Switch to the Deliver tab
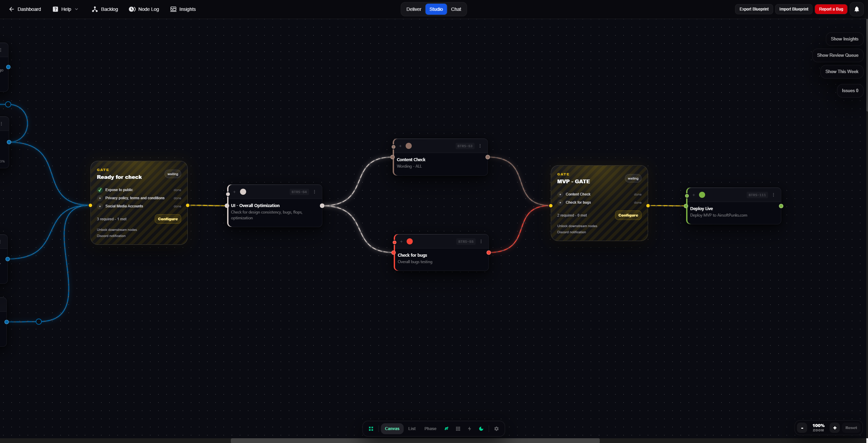 413,9
